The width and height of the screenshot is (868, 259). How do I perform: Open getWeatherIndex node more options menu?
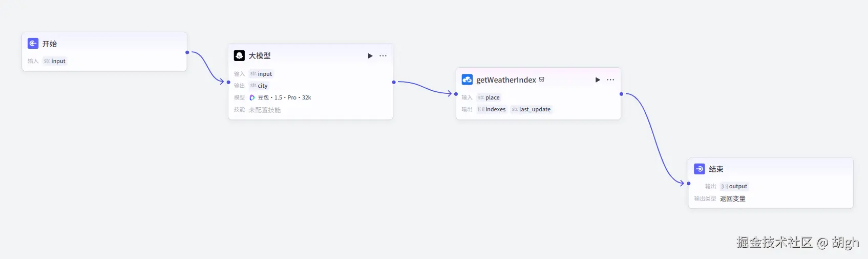click(610, 80)
